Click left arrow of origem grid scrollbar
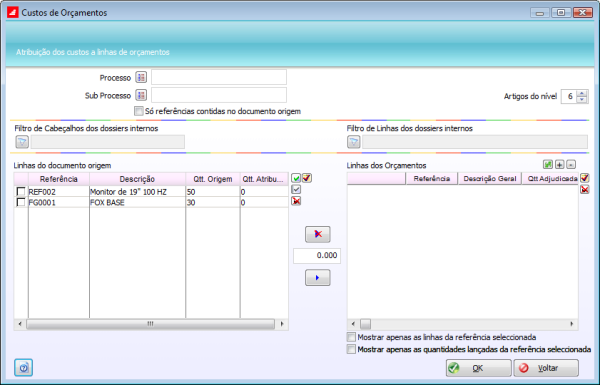Screen dimensions: 600x385 point(20,324)
